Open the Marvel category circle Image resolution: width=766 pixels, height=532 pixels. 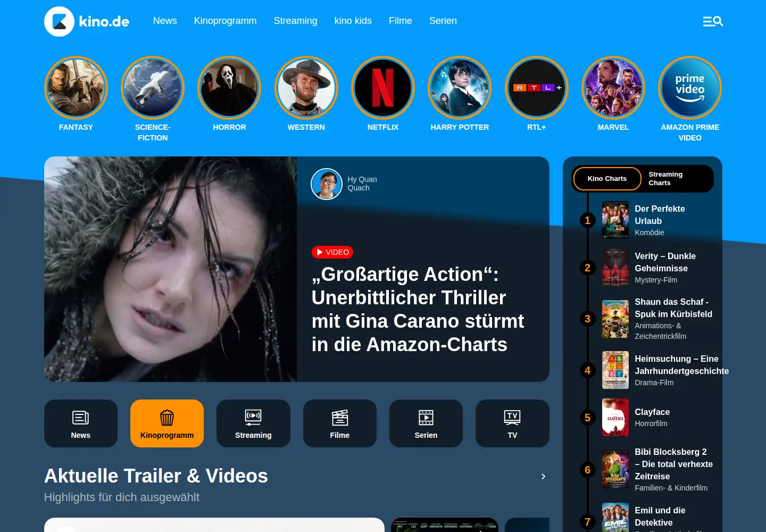coord(613,88)
